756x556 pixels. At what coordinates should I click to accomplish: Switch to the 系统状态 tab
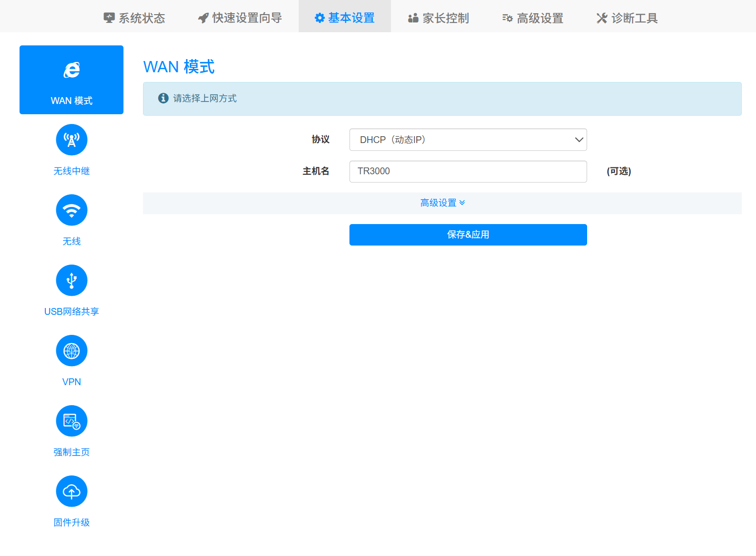pos(135,18)
